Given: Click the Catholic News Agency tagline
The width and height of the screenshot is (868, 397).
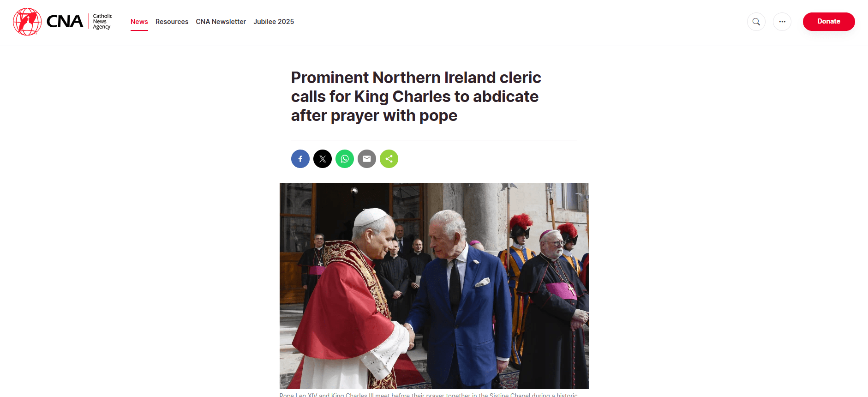Looking at the screenshot, I should coord(102,22).
